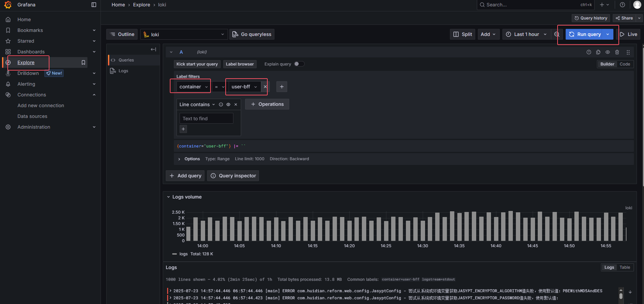644x304 pixels.
Task: Bookmark the Explore page with the bookmark icon
Action: coord(83,62)
